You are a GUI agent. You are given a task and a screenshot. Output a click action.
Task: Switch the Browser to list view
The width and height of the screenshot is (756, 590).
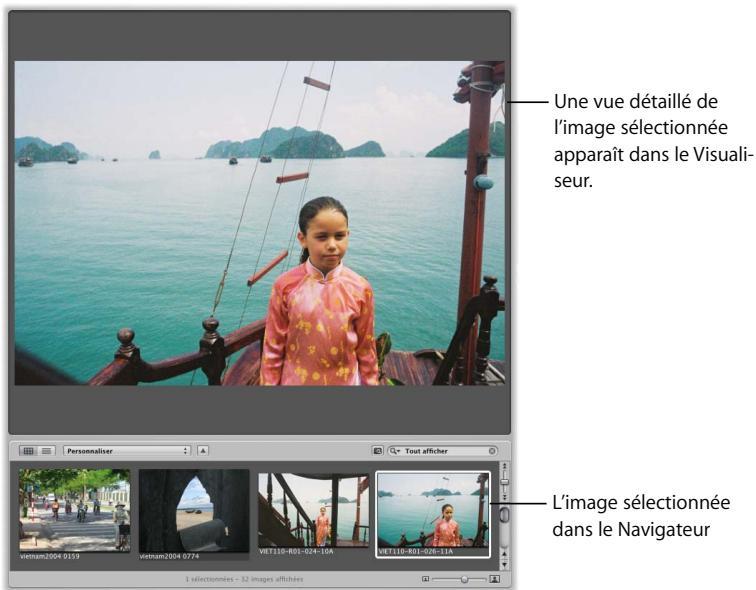tap(47, 451)
